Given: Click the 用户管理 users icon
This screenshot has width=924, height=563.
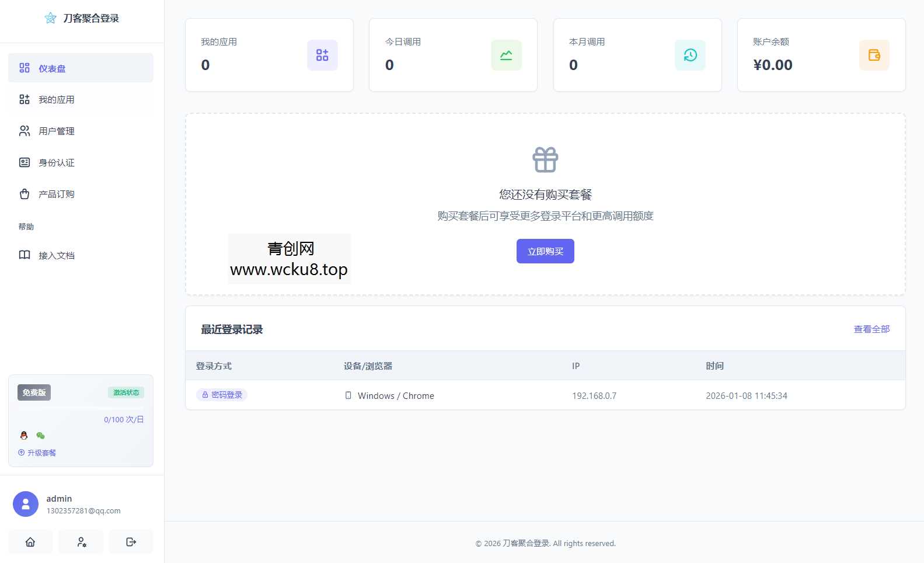Looking at the screenshot, I should tap(25, 131).
